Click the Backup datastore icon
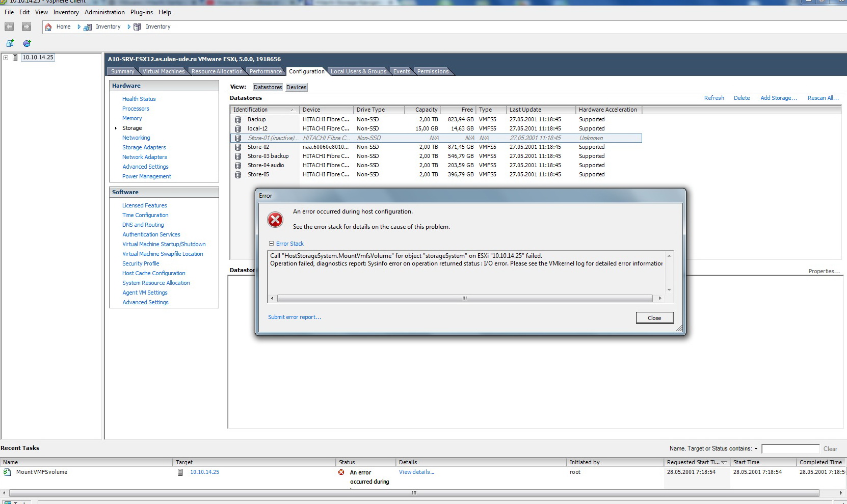847x504 pixels. (237, 119)
